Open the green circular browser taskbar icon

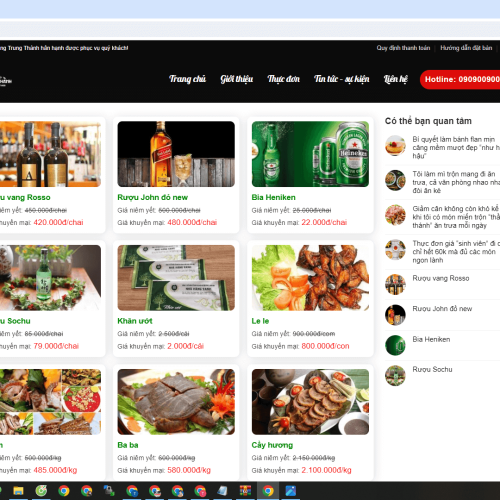tap(41, 491)
